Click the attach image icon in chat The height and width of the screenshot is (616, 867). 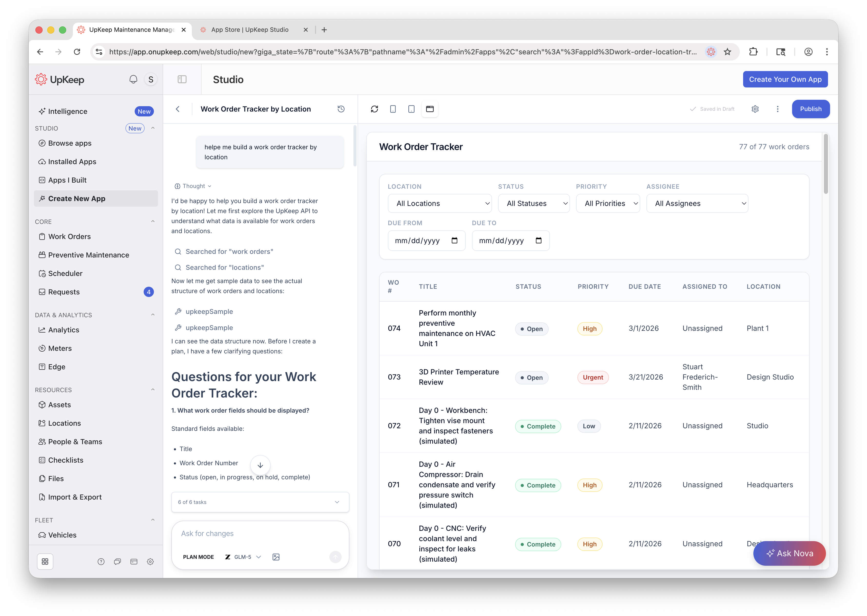pos(276,557)
